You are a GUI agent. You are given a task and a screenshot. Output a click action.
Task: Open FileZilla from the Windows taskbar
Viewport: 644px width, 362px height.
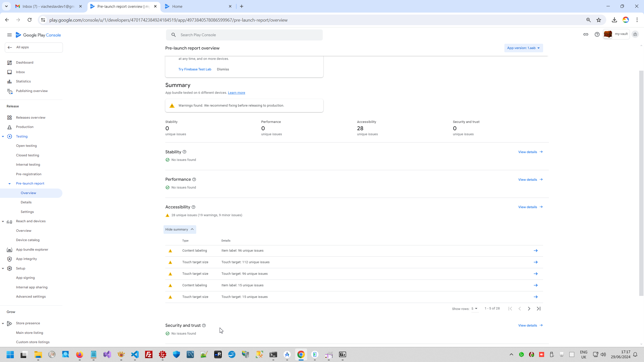[149, 355]
